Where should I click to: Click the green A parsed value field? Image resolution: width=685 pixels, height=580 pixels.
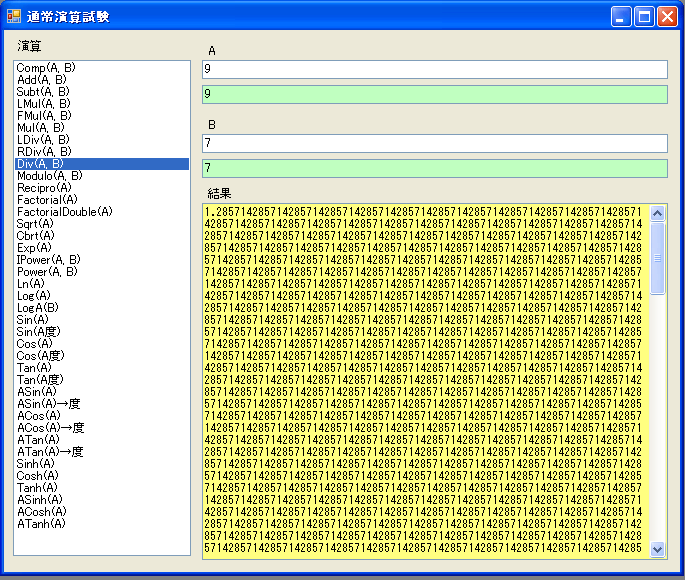pyautogui.click(x=435, y=94)
